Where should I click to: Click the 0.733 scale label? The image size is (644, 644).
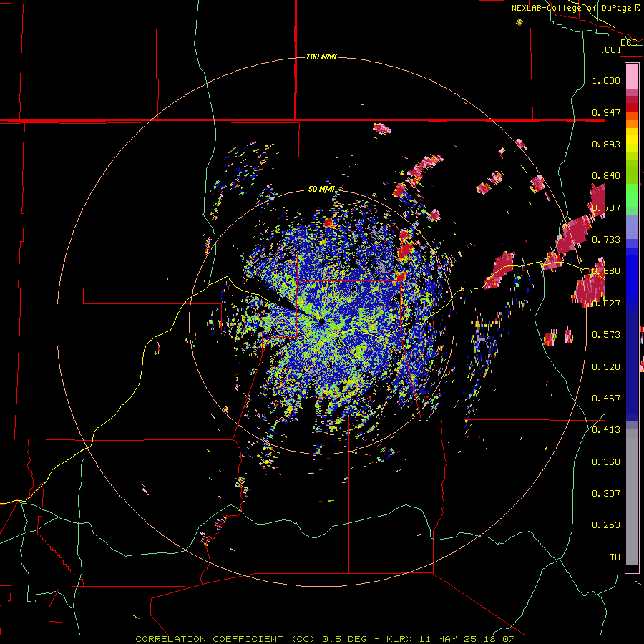(606, 240)
